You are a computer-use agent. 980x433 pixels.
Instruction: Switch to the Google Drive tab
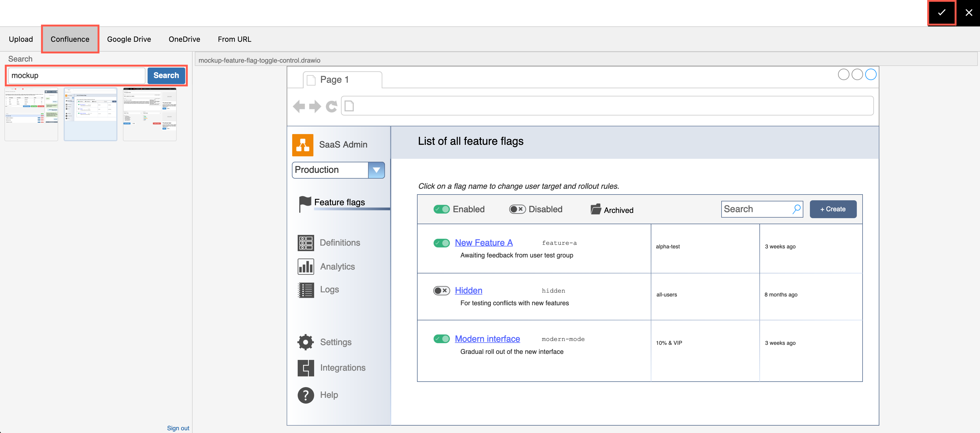click(129, 39)
